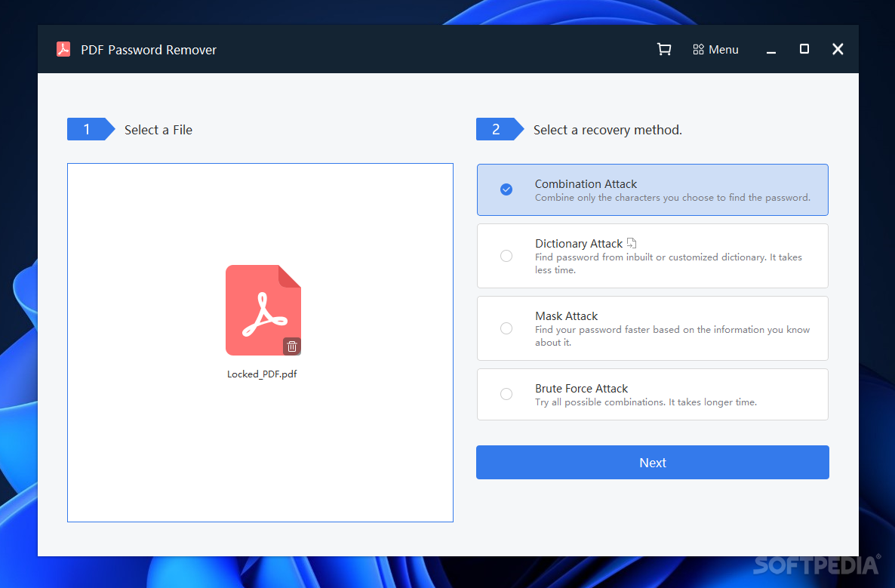Click the blue step 1 arrow badge
This screenshot has width=895, height=588.
pos(87,129)
